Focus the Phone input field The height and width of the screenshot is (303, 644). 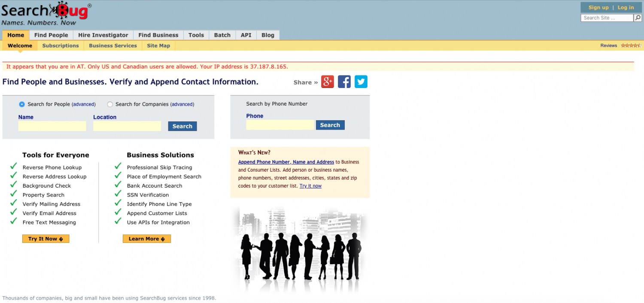[280, 125]
